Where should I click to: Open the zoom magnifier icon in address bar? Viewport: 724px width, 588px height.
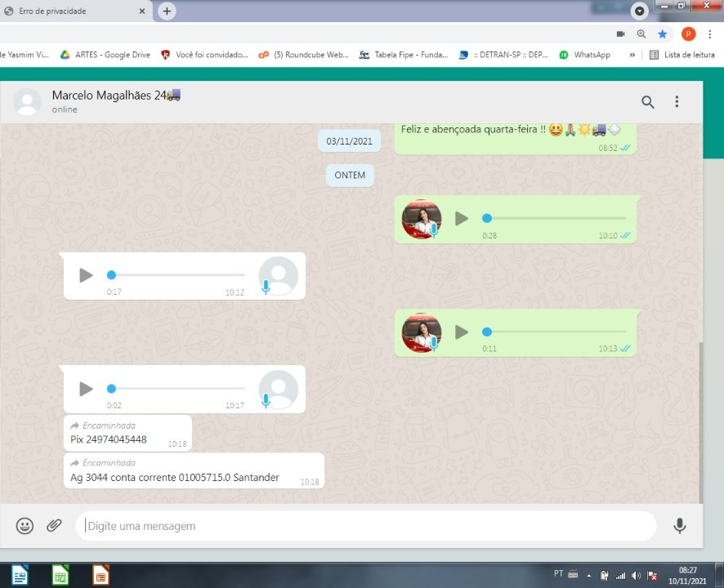click(x=641, y=33)
